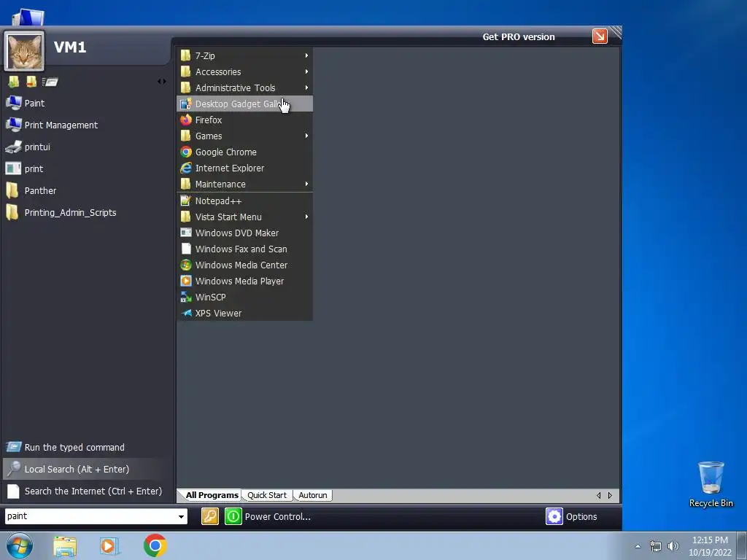This screenshot has height=560, width=747.
Task: Click the orange arrow next to Get PRO version
Action: click(600, 36)
